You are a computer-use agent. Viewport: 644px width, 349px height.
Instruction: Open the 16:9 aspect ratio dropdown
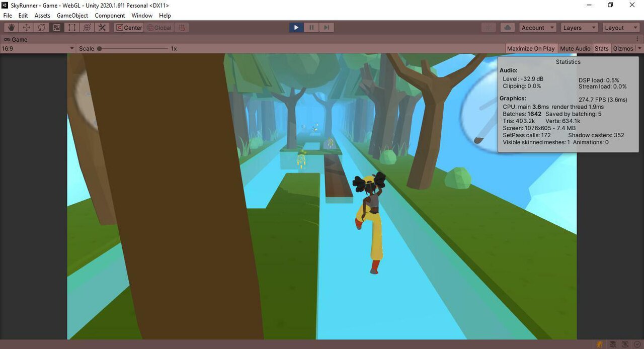38,48
